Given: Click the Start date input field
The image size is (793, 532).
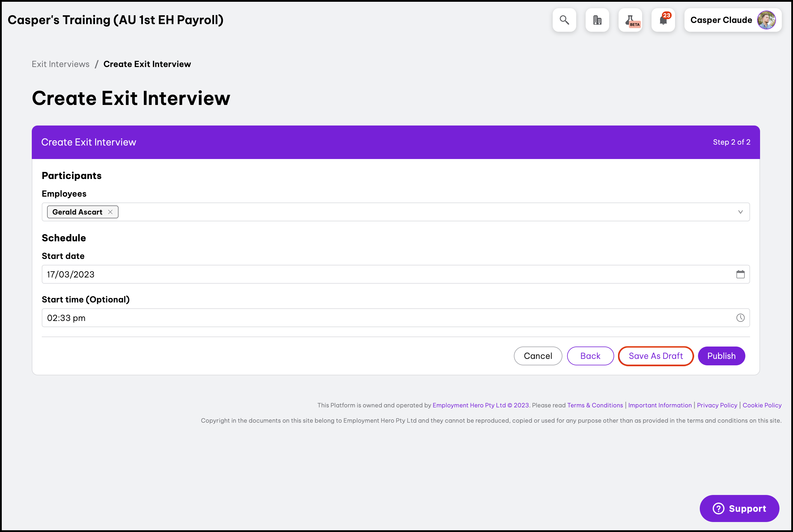Looking at the screenshot, I should pyautogui.click(x=374, y=274).
